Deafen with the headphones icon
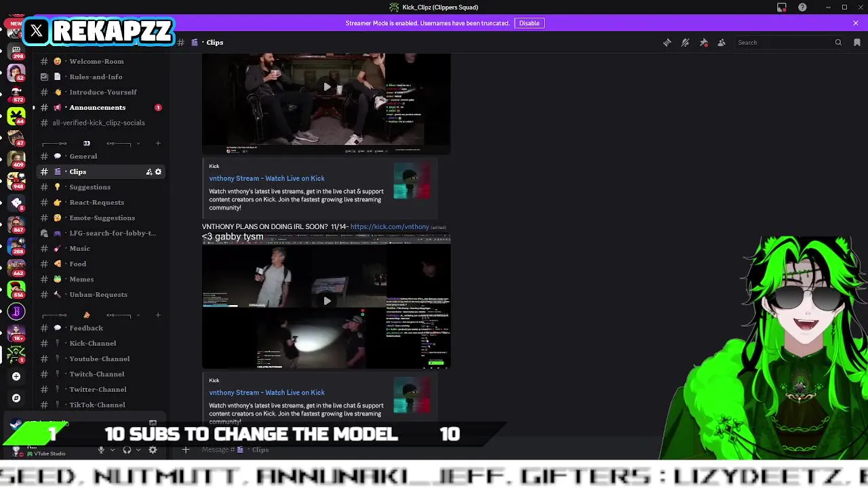This screenshot has width=868, height=488. tap(127, 449)
